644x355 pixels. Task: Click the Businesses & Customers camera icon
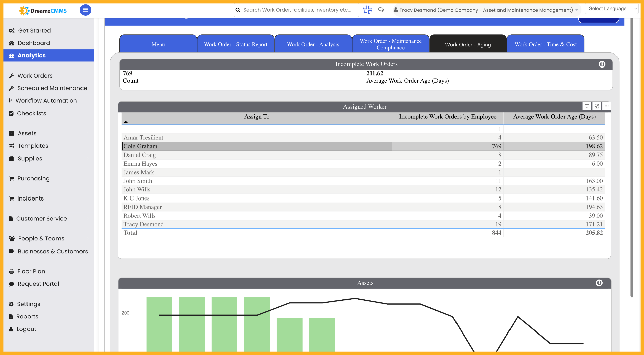tap(12, 251)
